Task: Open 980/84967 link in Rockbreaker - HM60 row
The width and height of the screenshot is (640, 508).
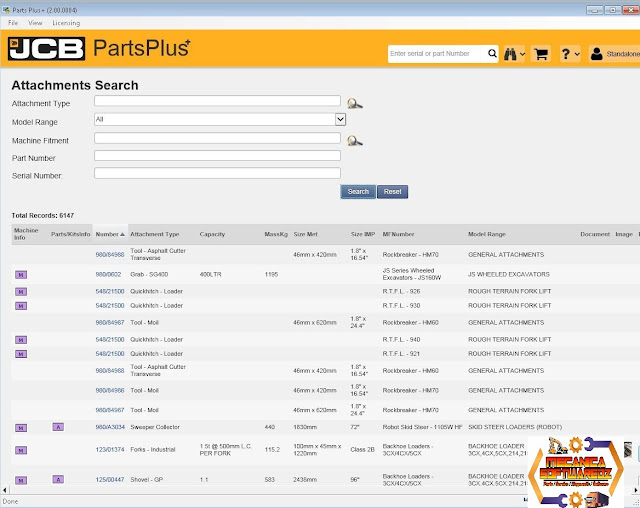Action: pos(110,322)
